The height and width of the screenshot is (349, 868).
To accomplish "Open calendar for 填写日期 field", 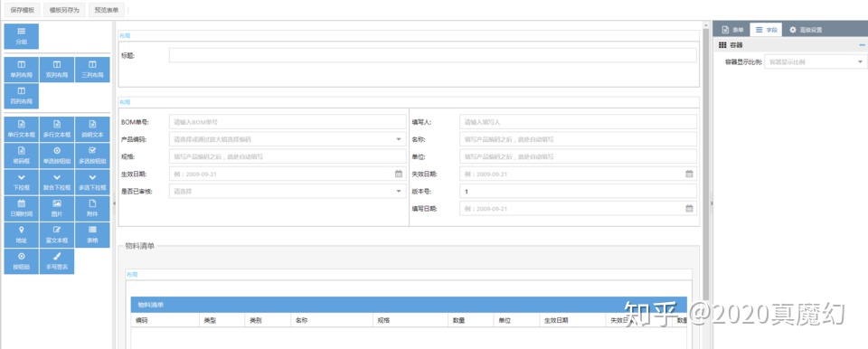I will [689, 209].
